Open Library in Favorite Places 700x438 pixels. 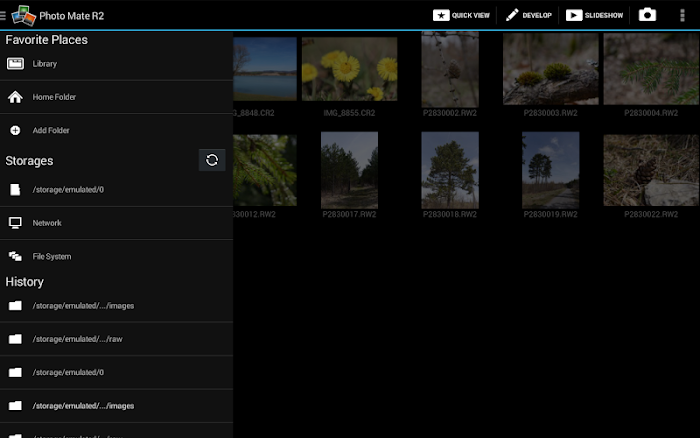pyautogui.click(x=117, y=64)
